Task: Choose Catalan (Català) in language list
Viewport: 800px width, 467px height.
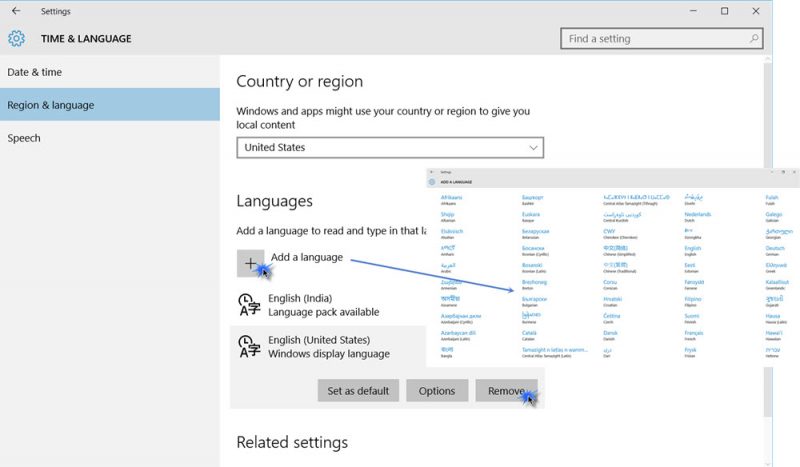Action: coord(529,335)
